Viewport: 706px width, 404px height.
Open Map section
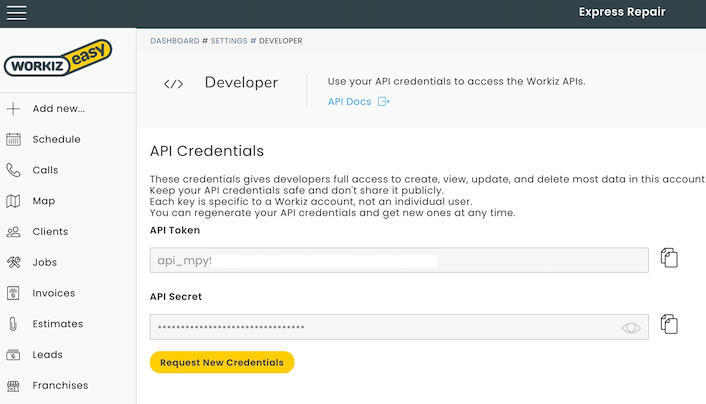click(x=44, y=201)
